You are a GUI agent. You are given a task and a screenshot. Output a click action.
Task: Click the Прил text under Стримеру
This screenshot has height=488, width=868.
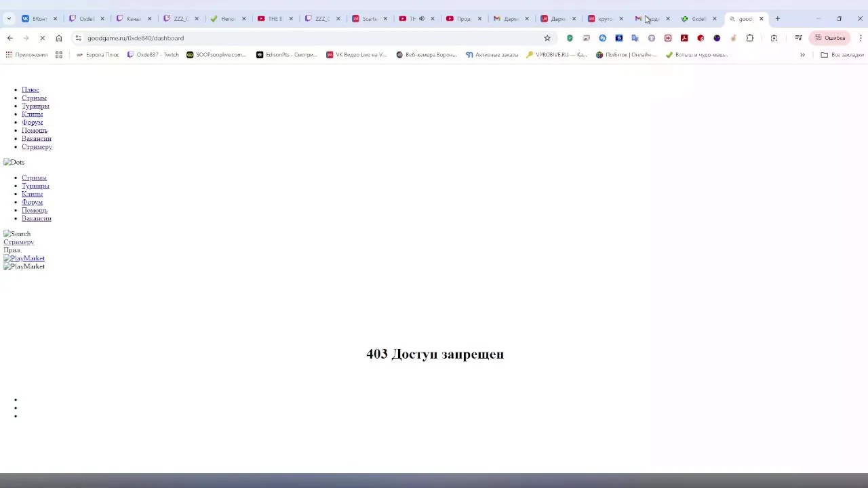(12, 250)
